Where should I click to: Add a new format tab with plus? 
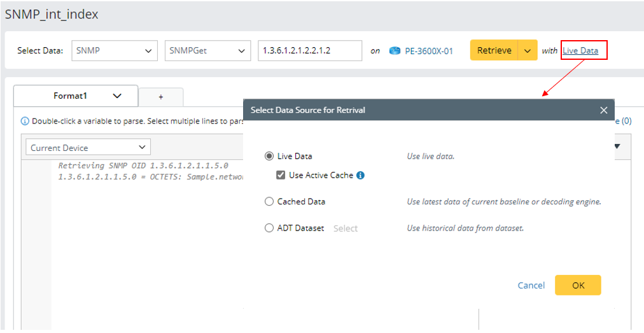161,97
